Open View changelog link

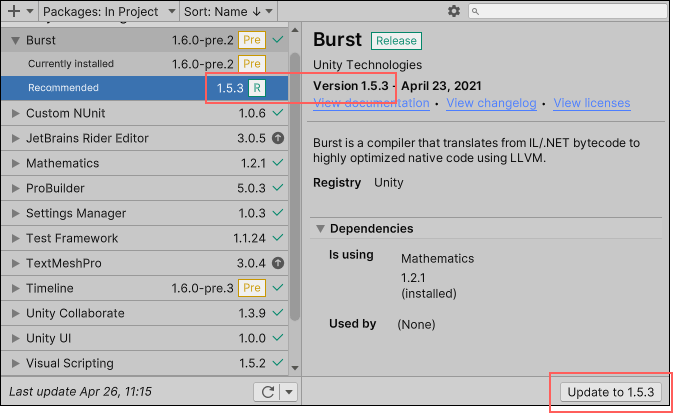point(491,103)
